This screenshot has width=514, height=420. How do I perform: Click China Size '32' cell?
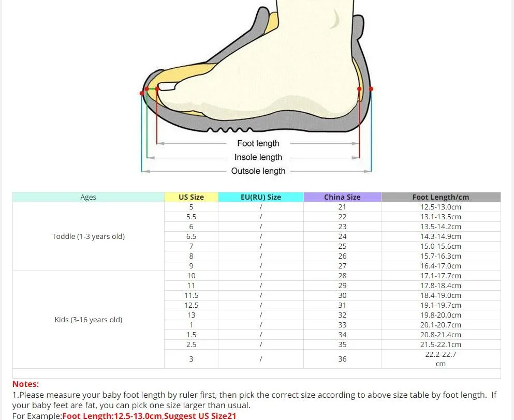point(342,315)
